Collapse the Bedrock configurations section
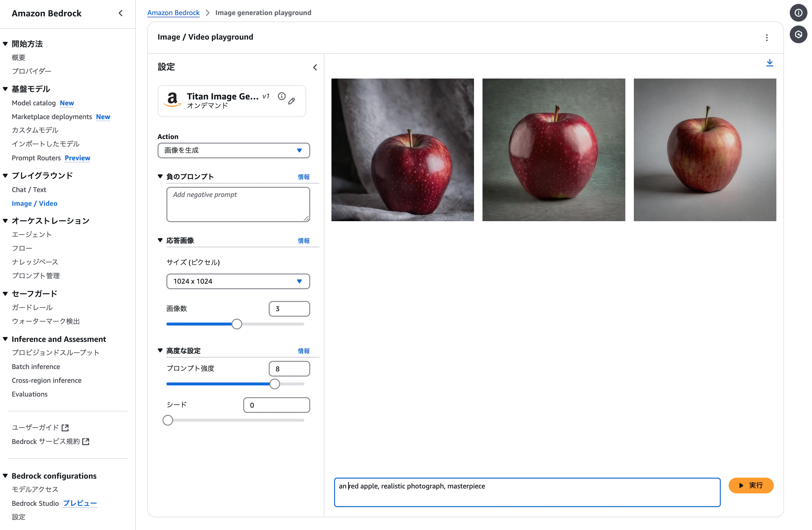This screenshot has height=530, width=812. coord(5,475)
